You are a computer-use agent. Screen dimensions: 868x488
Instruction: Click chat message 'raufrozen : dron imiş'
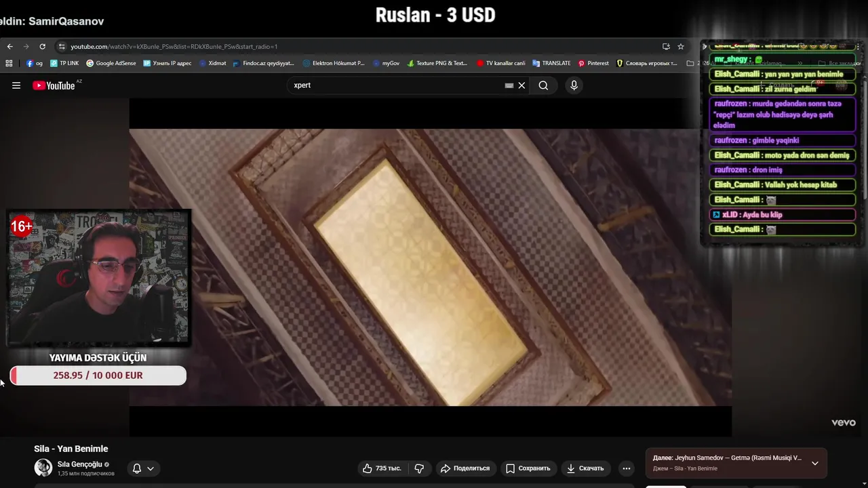[781, 170]
